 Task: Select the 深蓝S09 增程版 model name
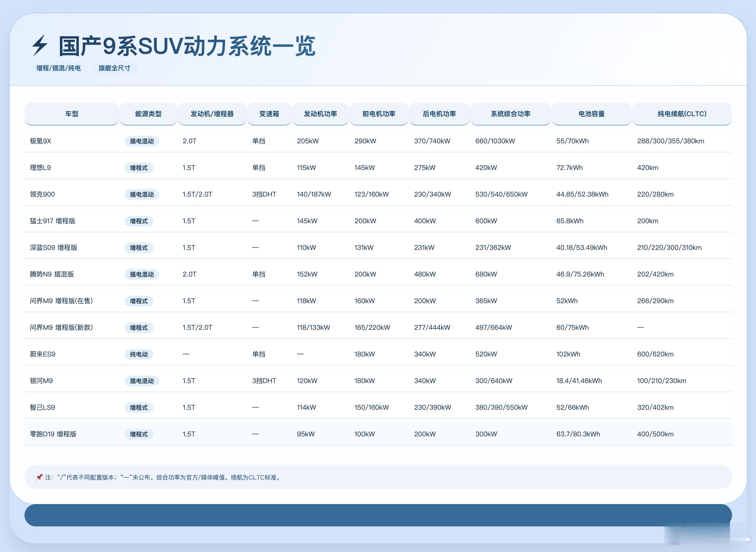[x=54, y=247]
